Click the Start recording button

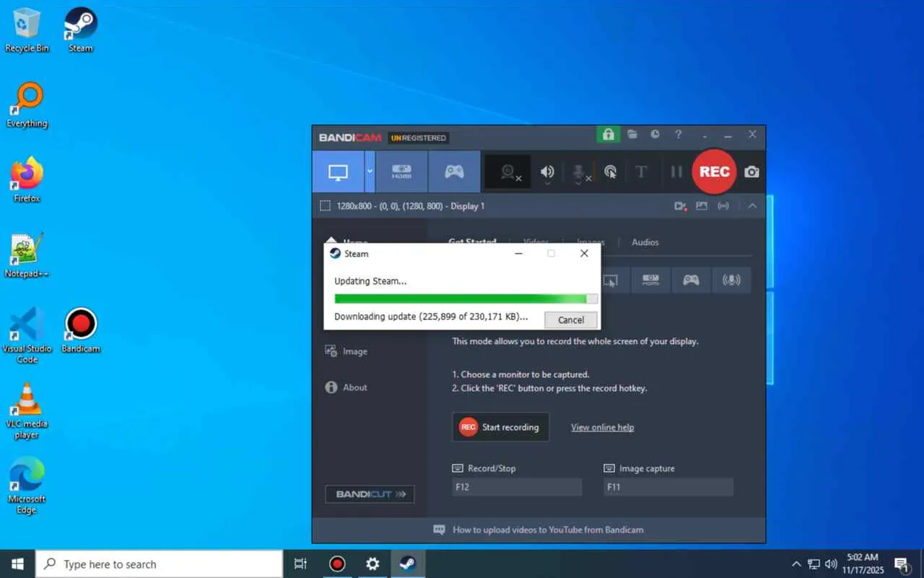[x=500, y=427]
